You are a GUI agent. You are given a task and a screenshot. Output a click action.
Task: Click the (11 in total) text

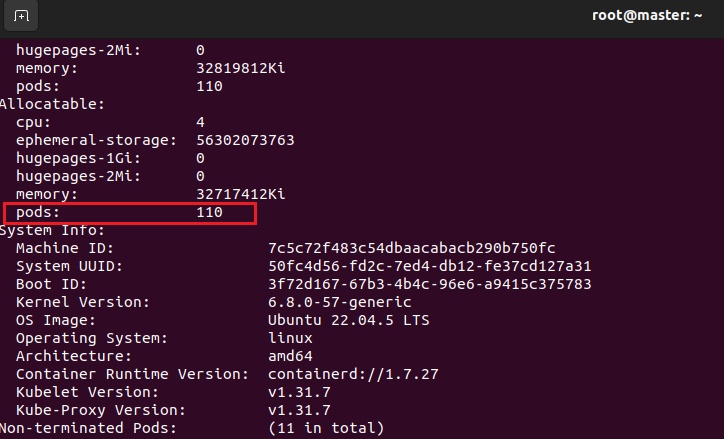[x=326, y=428]
